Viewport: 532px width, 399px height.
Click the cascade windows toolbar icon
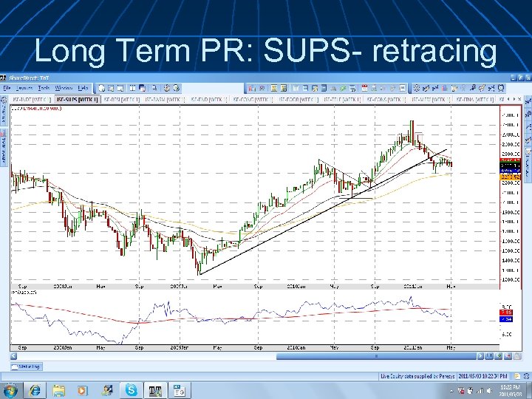tap(142, 88)
